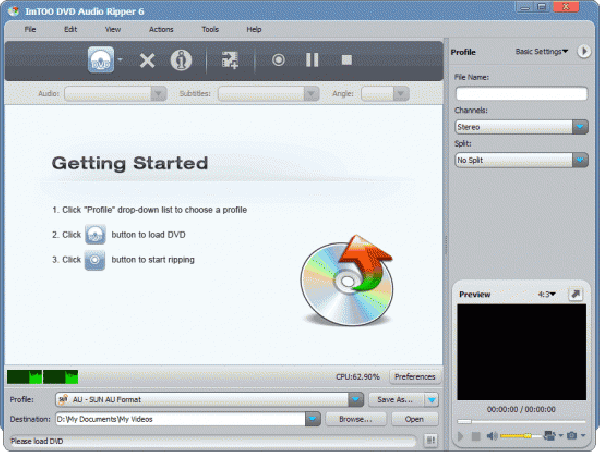Open disc info from the toolbar

click(x=180, y=60)
